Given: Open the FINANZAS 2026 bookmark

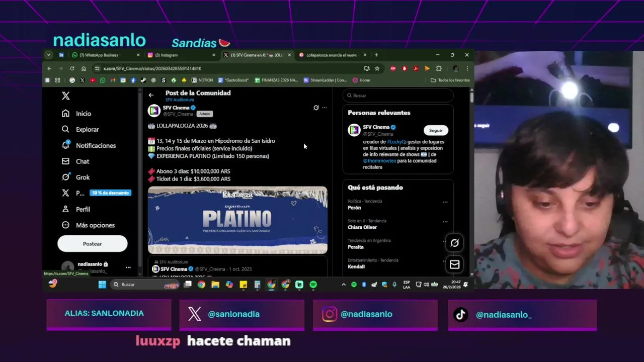Looking at the screenshot, I should 276,80.
